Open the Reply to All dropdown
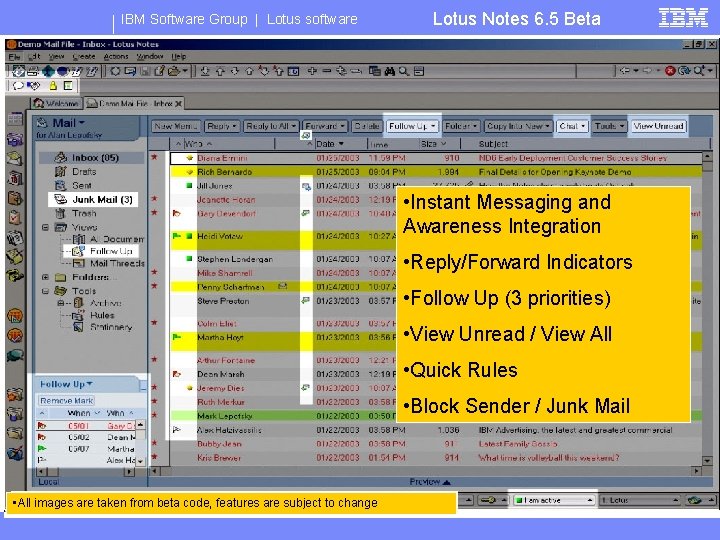Image resolution: width=720 pixels, height=540 pixels. point(271,126)
